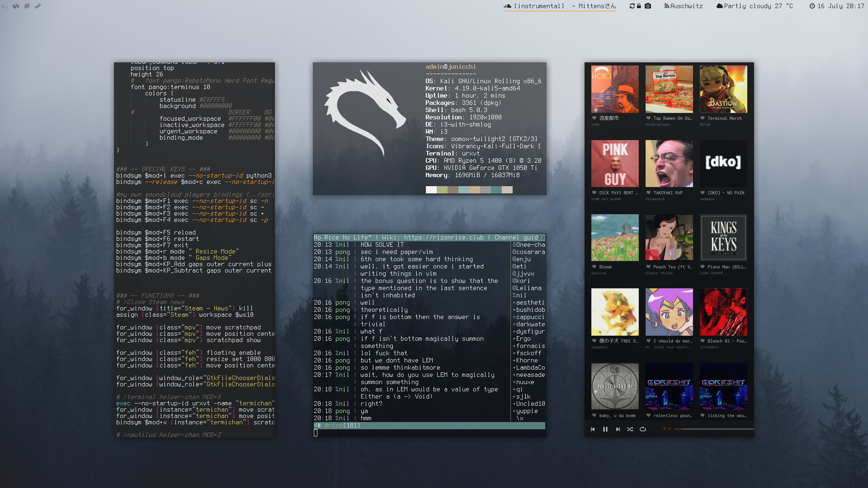
Task: Click the lock screen icon in top bar
Action: (x=639, y=6)
